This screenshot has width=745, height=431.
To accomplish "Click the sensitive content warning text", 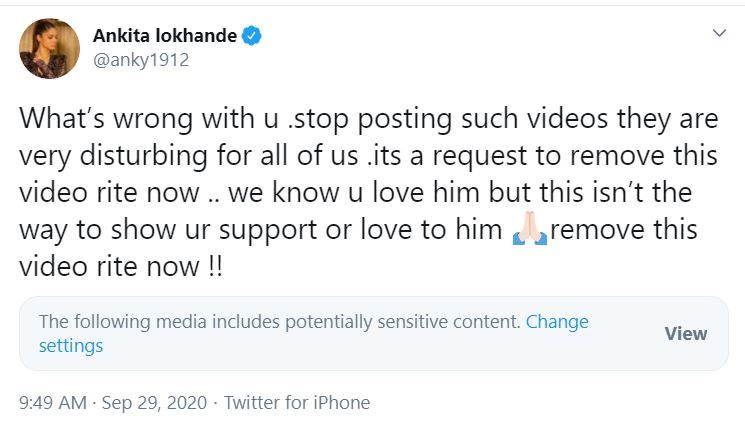I will (x=280, y=322).
